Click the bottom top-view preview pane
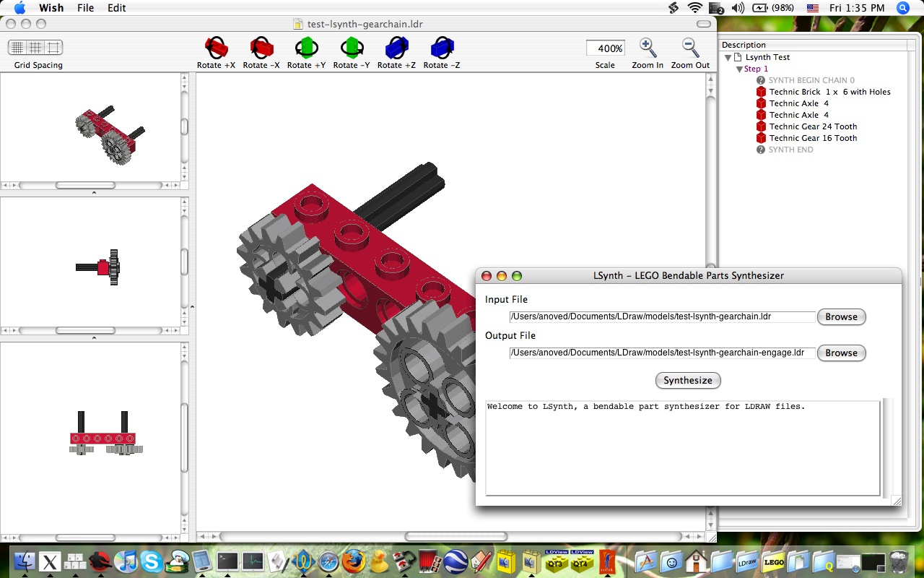The image size is (924, 578). 90,438
